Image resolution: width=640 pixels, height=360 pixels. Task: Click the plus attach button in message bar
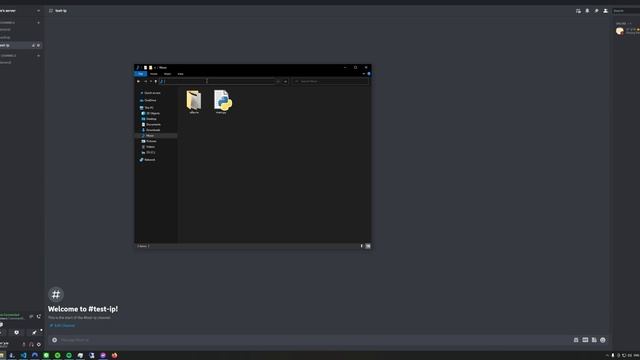[x=54, y=340]
